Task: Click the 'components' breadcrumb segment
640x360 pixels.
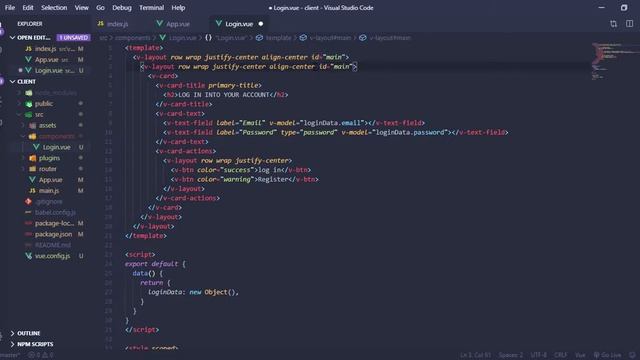Action: (x=133, y=38)
